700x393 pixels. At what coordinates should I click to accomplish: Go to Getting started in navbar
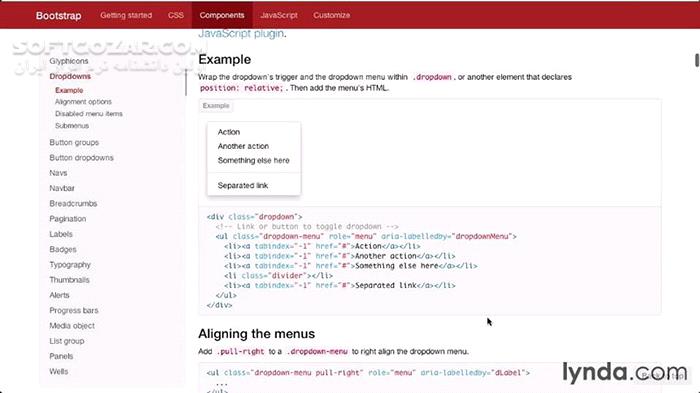pyautogui.click(x=126, y=15)
